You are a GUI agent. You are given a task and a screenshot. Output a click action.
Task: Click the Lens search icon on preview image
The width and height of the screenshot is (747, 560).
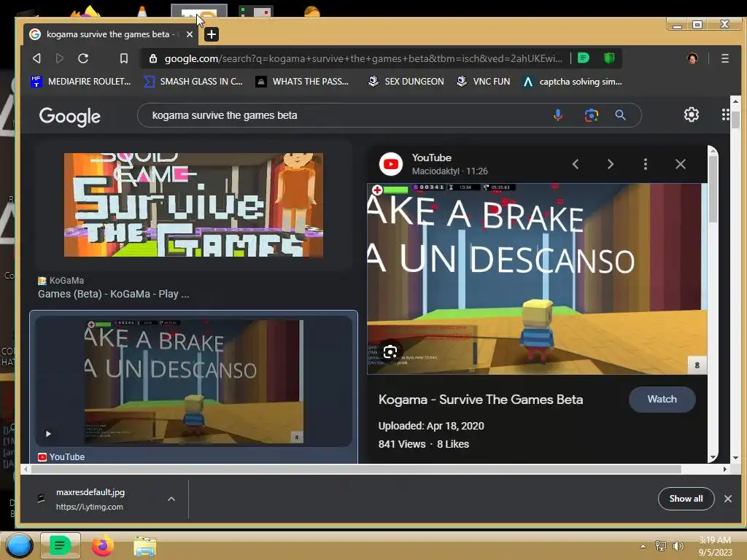tap(390, 352)
